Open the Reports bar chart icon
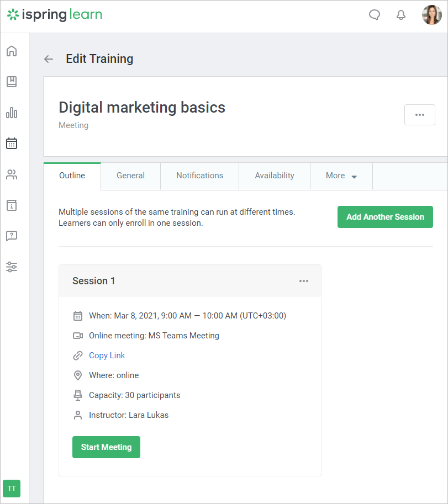Screen dimensions: 448x504 (x=12, y=113)
